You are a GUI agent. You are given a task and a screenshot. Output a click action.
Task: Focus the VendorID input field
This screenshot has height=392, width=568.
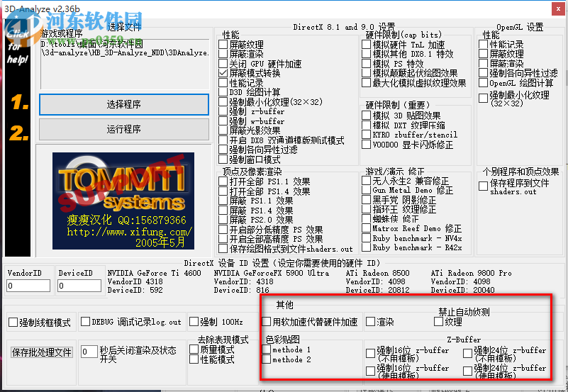click(28, 286)
